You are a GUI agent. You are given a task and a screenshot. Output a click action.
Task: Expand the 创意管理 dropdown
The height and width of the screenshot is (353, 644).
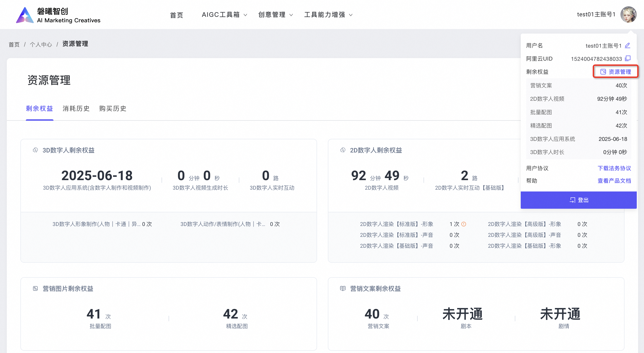click(276, 15)
